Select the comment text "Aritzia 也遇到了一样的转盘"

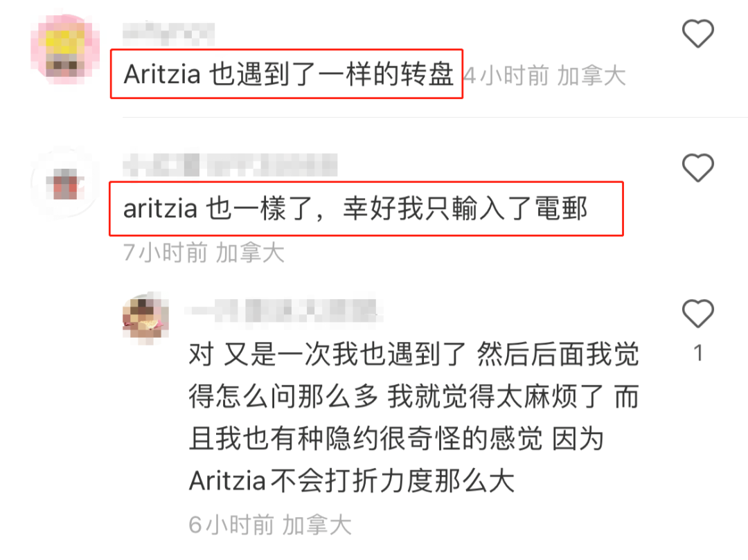[288, 74]
